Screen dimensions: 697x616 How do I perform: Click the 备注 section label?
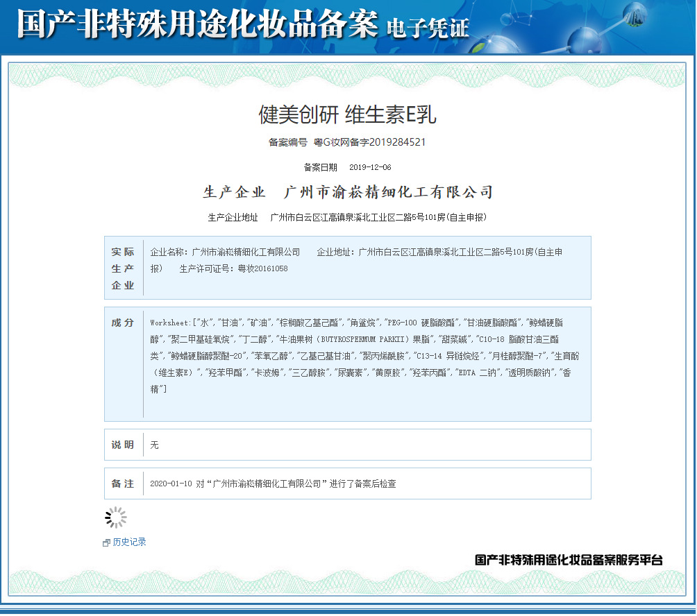(x=123, y=484)
